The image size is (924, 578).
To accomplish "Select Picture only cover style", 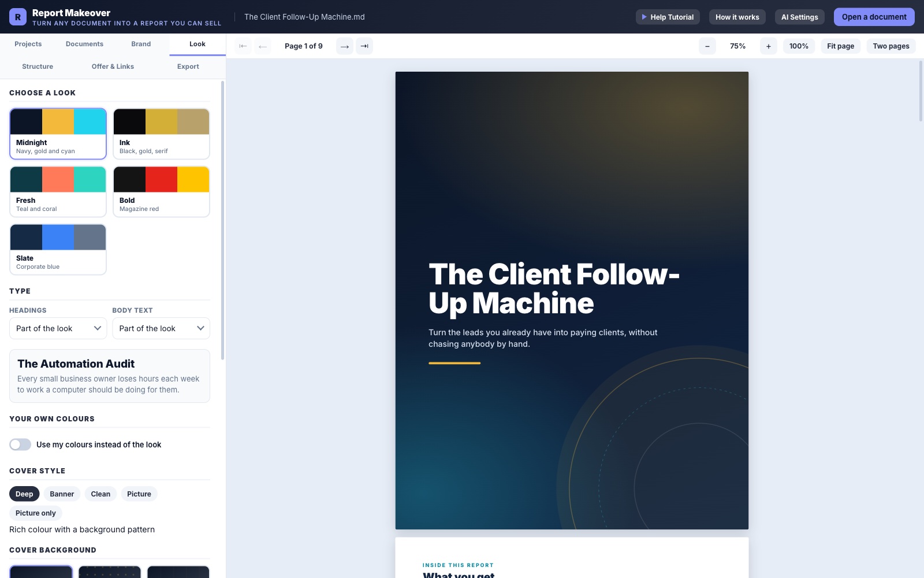I will [36, 513].
